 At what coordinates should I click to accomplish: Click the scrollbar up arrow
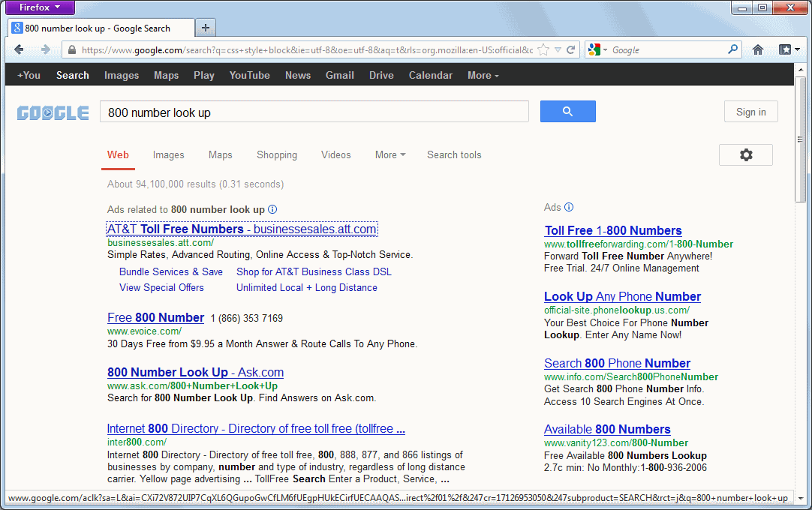click(800, 70)
